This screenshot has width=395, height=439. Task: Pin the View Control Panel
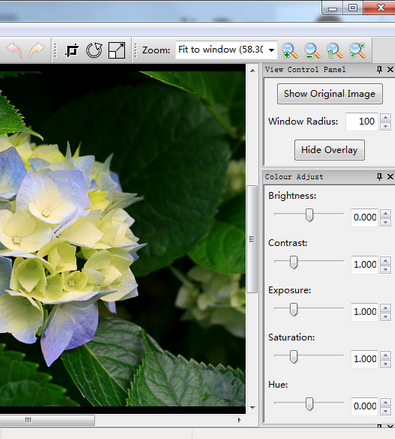point(379,69)
